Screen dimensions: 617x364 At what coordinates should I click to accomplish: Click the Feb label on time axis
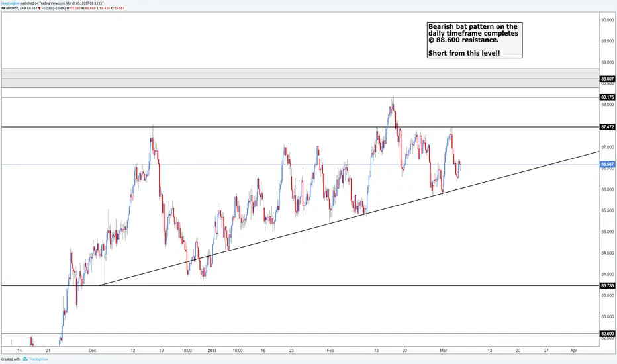[x=330, y=351]
